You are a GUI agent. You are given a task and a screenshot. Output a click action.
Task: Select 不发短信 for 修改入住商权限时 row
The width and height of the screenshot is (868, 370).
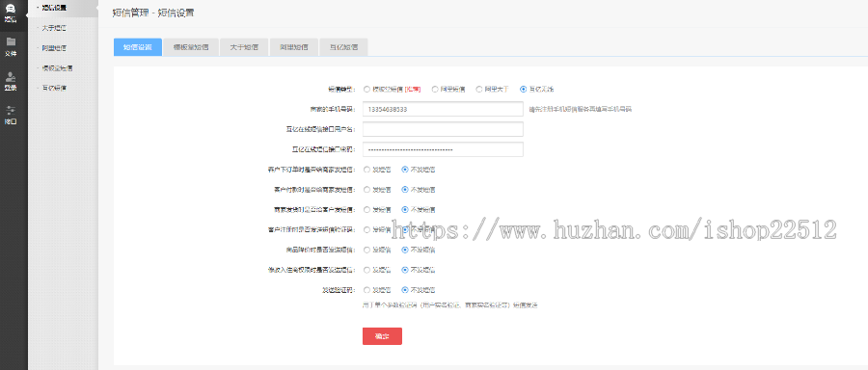405,270
